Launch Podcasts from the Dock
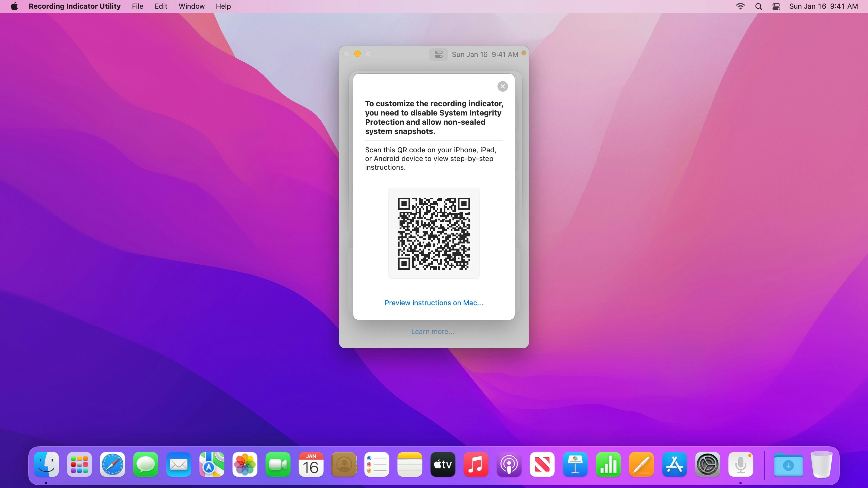868x488 pixels. click(509, 464)
